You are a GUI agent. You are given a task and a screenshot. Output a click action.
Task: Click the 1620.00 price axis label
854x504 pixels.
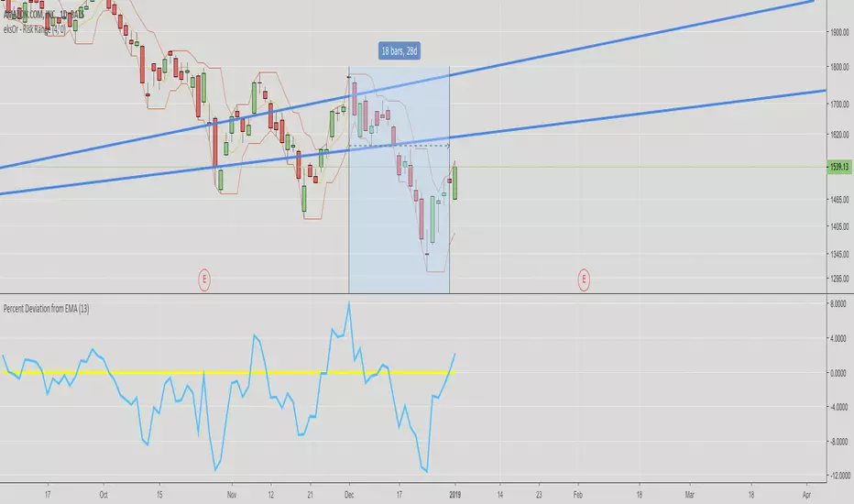click(x=839, y=134)
